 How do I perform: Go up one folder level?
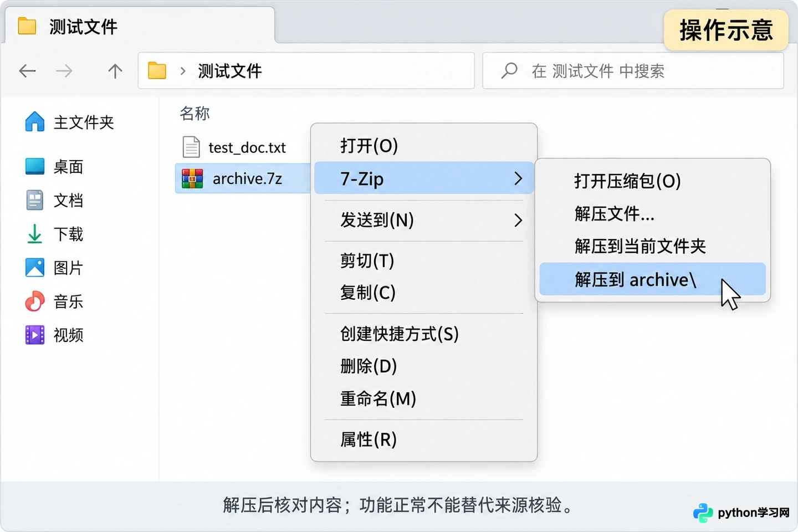coord(115,71)
